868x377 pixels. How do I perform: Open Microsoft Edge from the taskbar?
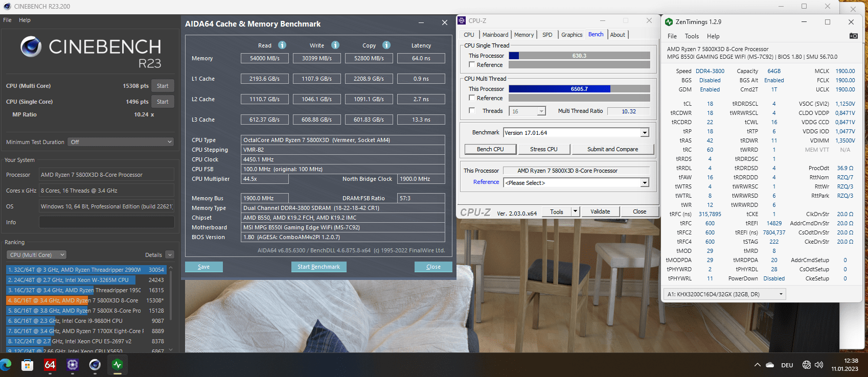pyautogui.click(x=6, y=365)
